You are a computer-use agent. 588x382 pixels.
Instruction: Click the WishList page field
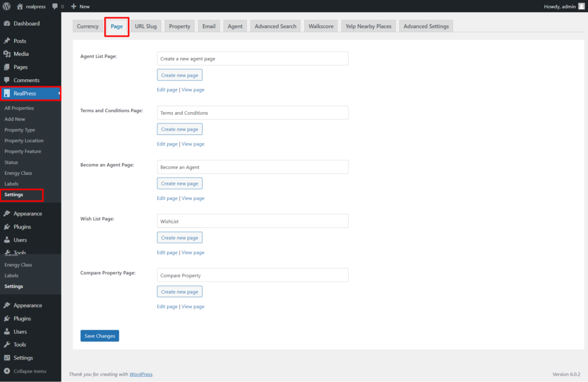pyautogui.click(x=253, y=221)
